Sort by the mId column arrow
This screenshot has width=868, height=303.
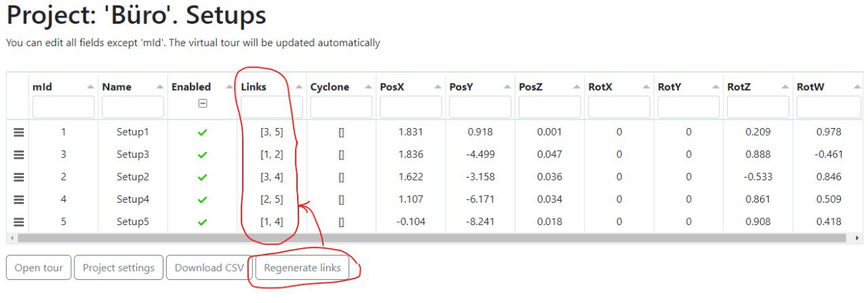[90, 87]
